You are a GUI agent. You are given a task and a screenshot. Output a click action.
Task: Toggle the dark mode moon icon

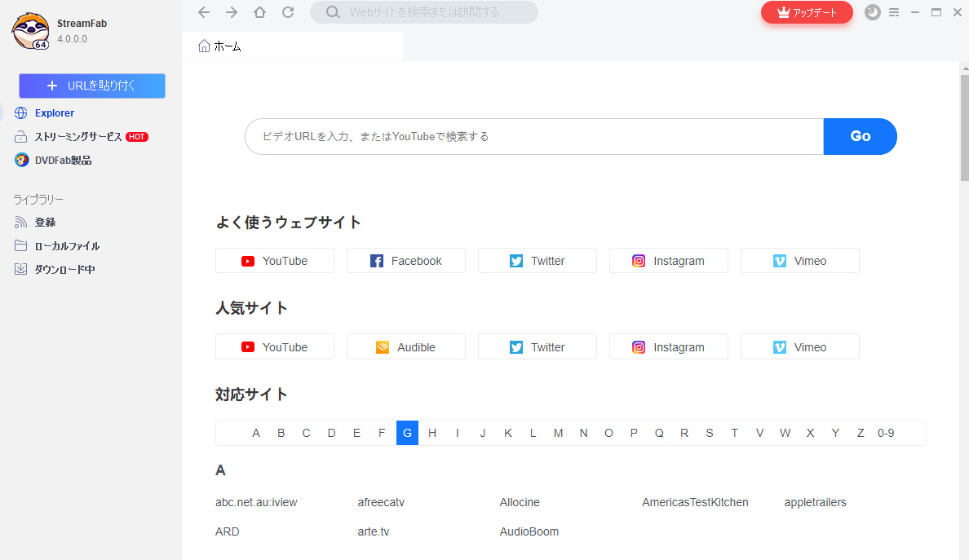pyautogui.click(x=872, y=12)
